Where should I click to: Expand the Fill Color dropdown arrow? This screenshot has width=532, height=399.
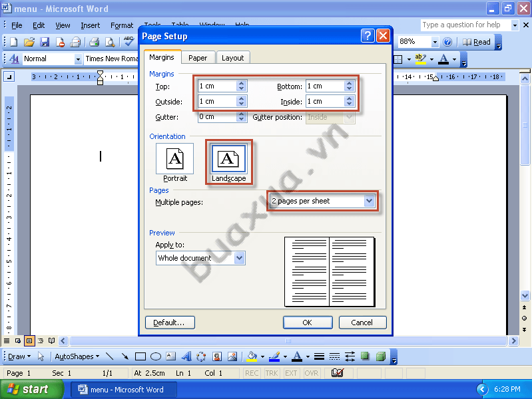262,356
